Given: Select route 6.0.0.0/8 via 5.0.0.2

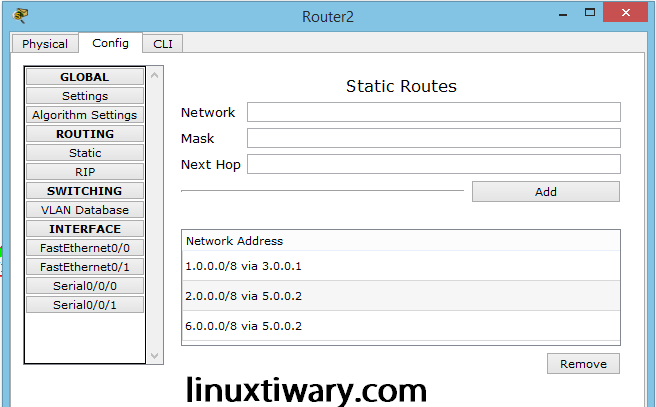Looking at the screenshot, I should click(x=401, y=326).
